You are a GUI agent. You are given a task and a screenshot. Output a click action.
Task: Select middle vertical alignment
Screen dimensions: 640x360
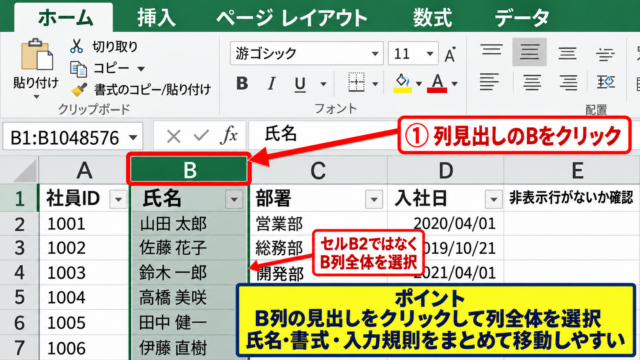pos(529,52)
